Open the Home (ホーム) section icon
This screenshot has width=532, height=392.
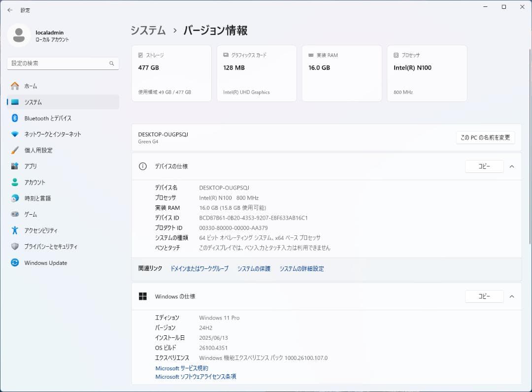click(x=15, y=86)
